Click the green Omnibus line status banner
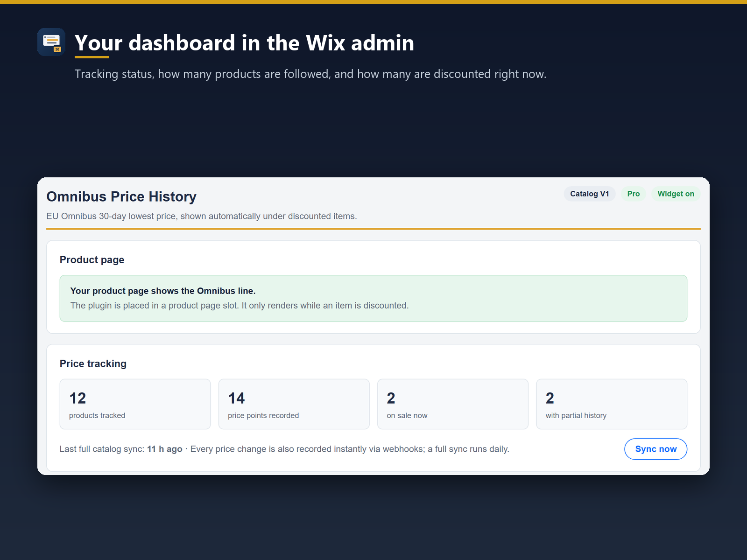The height and width of the screenshot is (560, 747). 373,298
